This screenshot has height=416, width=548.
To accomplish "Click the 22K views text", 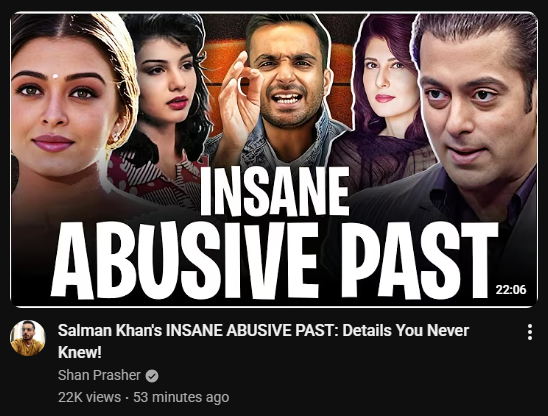I will pyautogui.click(x=89, y=397).
